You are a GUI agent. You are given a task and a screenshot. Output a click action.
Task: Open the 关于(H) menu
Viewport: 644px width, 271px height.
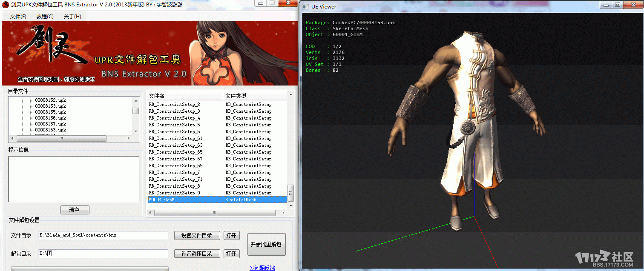(72, 17)
